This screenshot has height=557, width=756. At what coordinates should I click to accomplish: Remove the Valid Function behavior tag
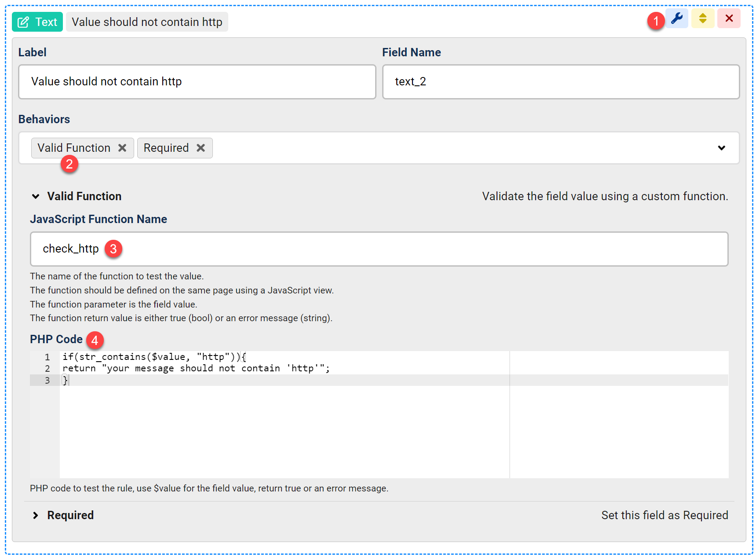122,148
